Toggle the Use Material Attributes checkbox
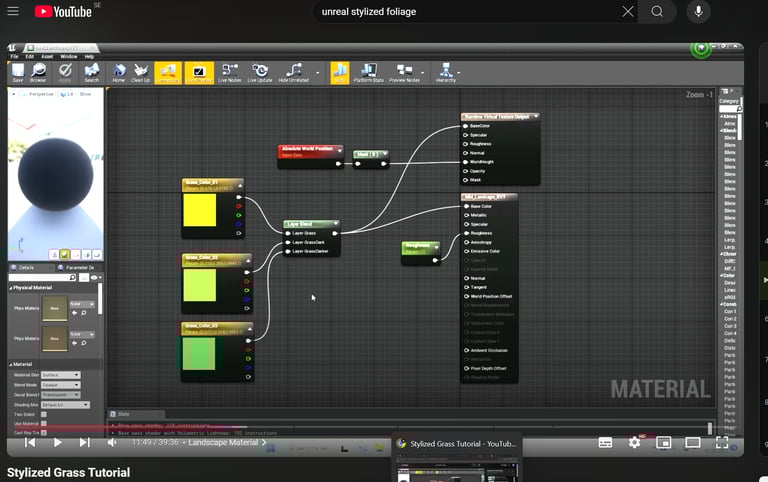 click(44, 423)
